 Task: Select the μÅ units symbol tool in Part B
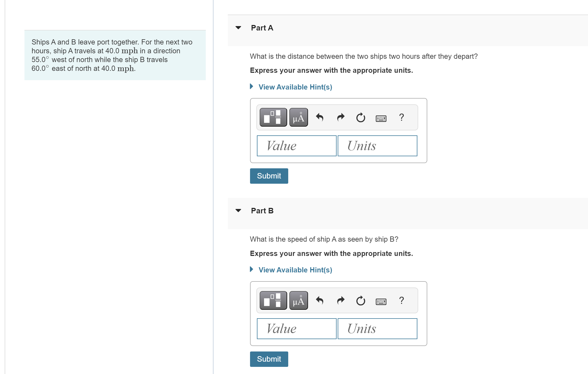(x=298, y=300)
